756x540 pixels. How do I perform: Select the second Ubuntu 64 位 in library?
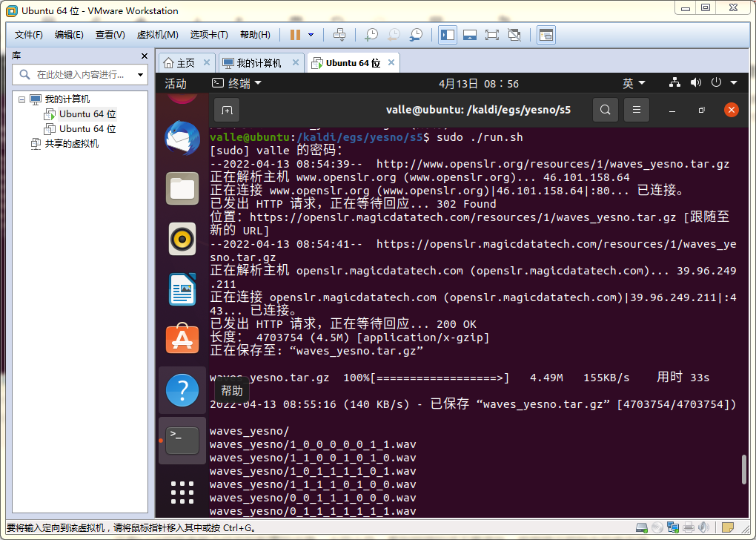click(x=80, y=129)
